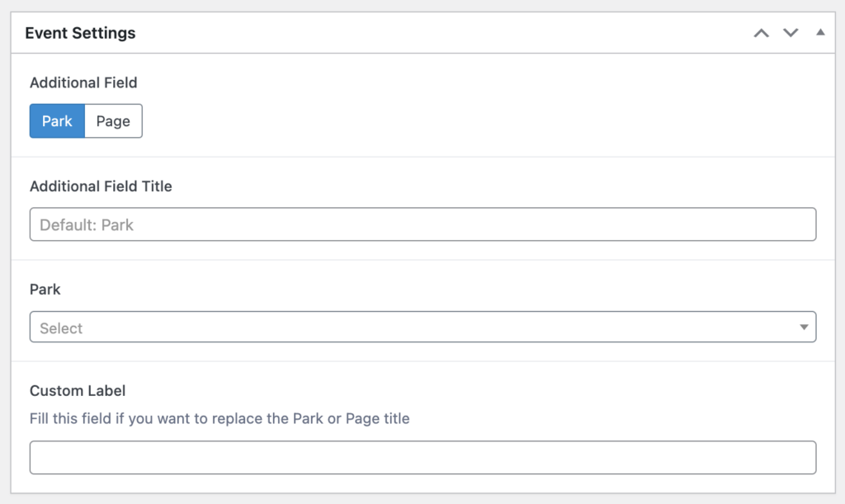Click the Default: Park placeholder text
The height and width of the screenshot is (504, 845).
click(86, 225)
